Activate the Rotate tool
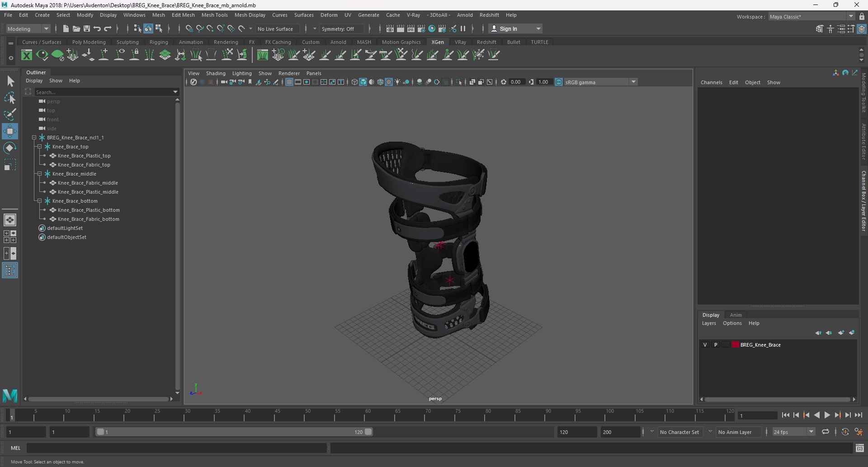This screenshot has width=868, height=467. point(10,148)
